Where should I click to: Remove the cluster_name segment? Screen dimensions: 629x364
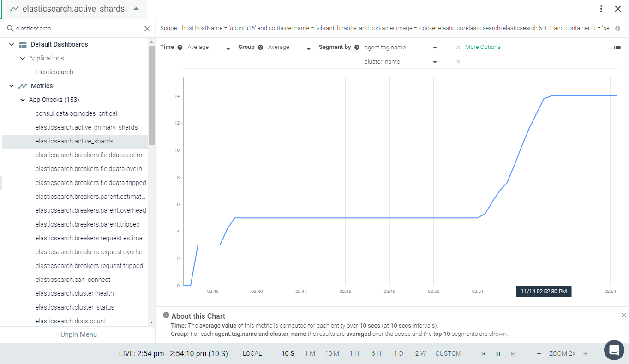(458, 62)
